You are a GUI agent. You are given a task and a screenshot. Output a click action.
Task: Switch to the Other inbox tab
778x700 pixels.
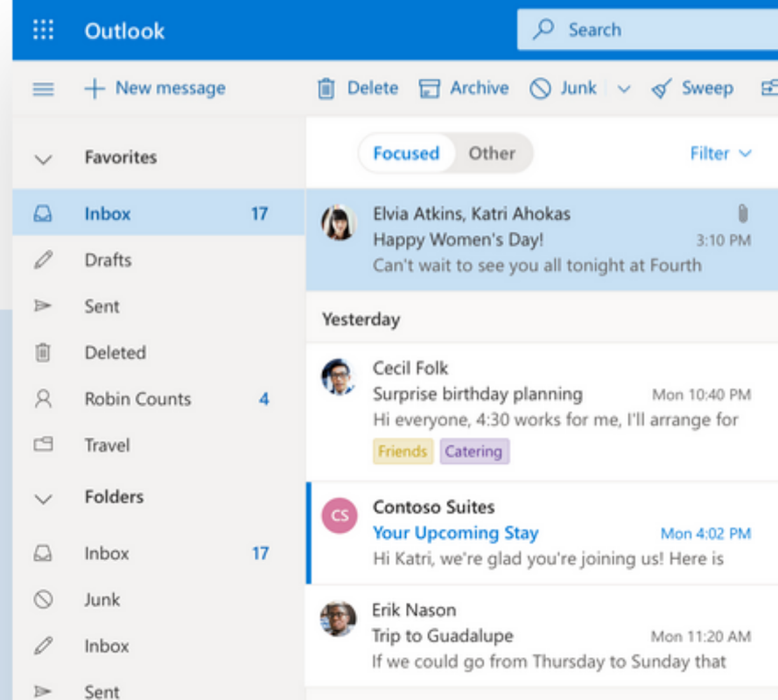pos(492,153)
